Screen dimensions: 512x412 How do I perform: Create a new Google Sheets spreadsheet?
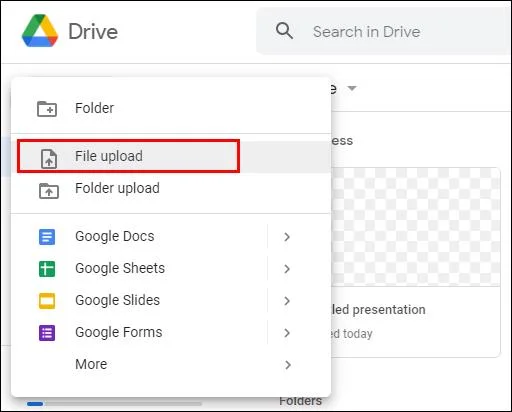pyautogui.click(x=139, y=269)
